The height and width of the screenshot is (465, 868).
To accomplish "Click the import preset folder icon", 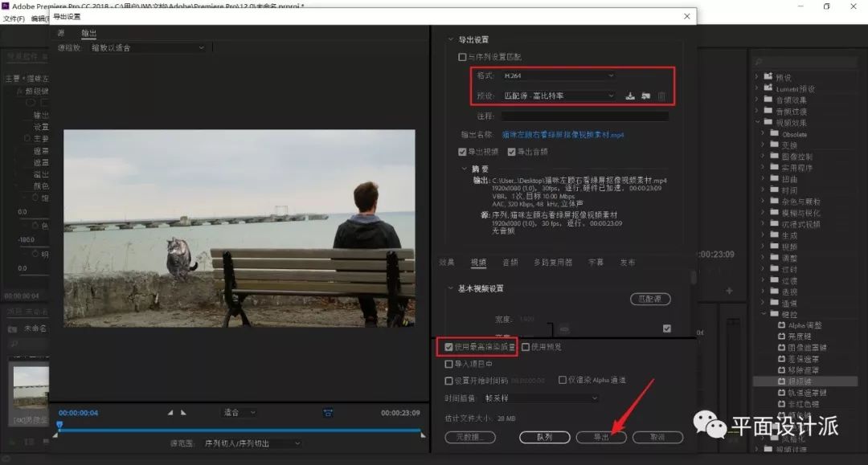I will 645,96.
